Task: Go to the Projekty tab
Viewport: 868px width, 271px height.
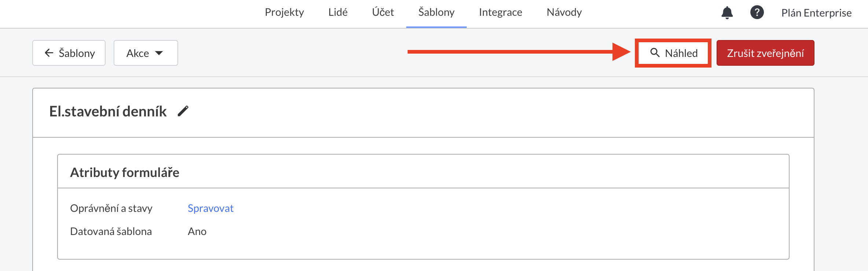Action: (284, 12)
